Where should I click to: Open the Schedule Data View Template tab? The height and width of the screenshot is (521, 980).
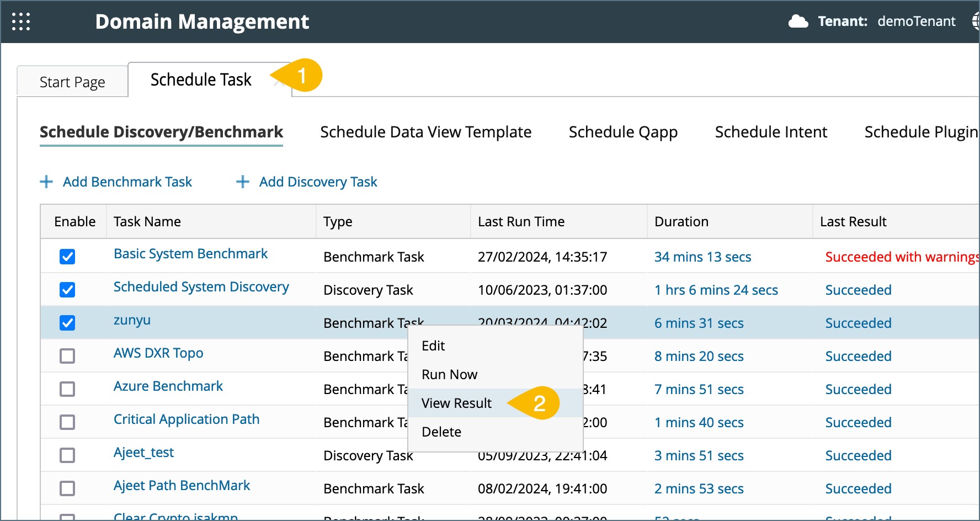pyautogui.click(x=425, y=132)
